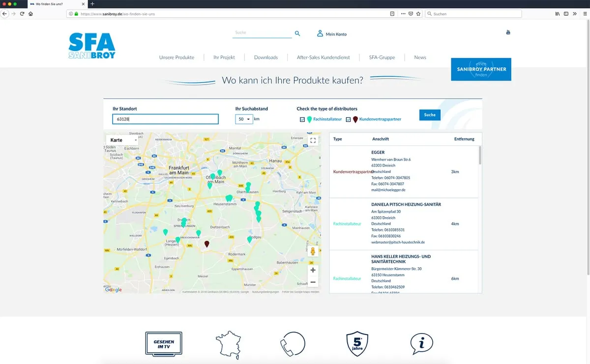Open the Suchabstand 50 km dropdown
Screen dimensions: 590x364
point(244,119)
